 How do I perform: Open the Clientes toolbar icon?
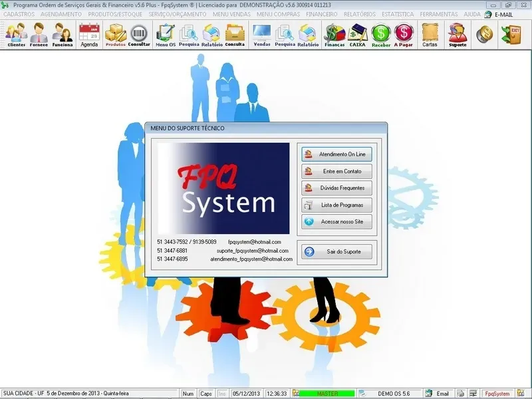17,34
